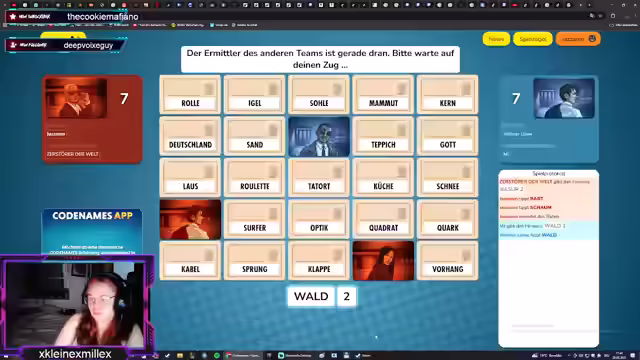Click the game log panel
Image resolution: width=640 pixels, height=360 pixels.
pyautogui.click(x=549, y=258)
